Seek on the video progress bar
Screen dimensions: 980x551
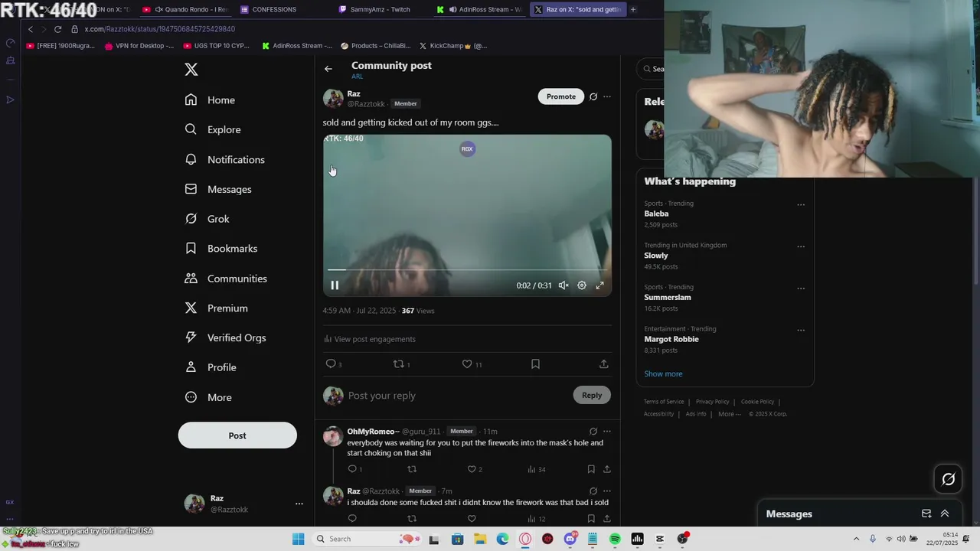(467, 270)
